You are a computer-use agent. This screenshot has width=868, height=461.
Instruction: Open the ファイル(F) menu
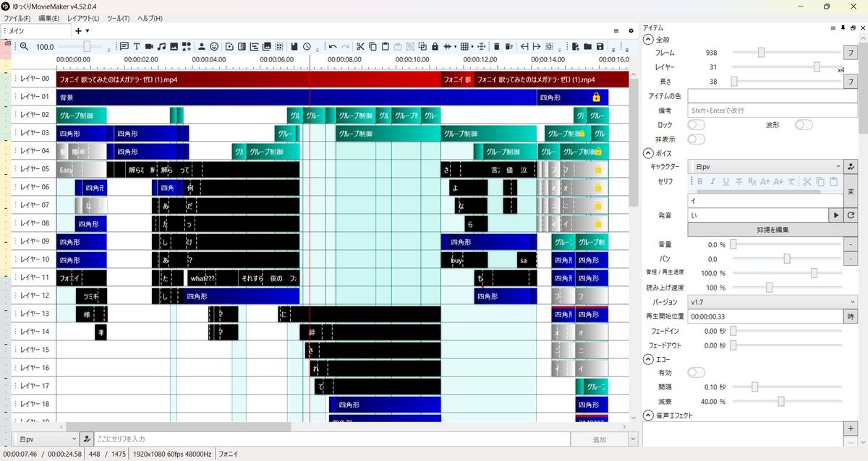coord(17,18)
